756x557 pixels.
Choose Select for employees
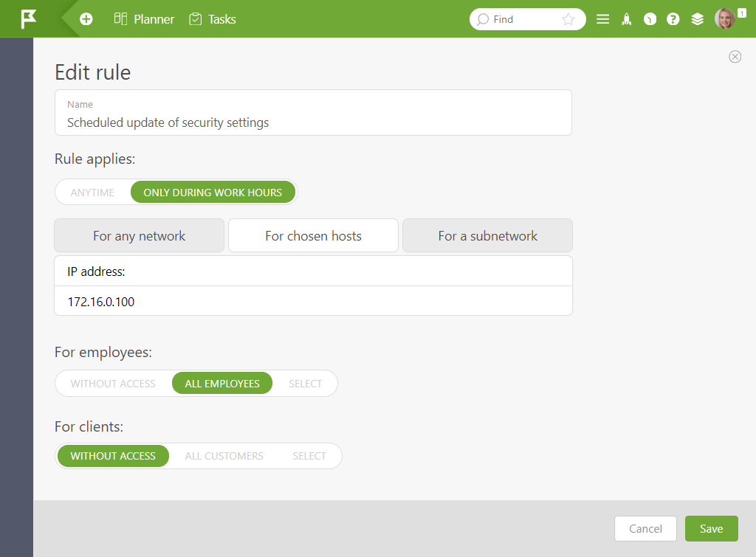305,384
